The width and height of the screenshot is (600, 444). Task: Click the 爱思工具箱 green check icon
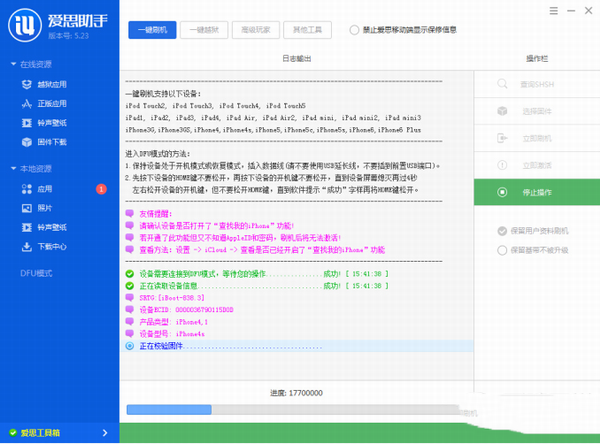[x=13, y=433]
